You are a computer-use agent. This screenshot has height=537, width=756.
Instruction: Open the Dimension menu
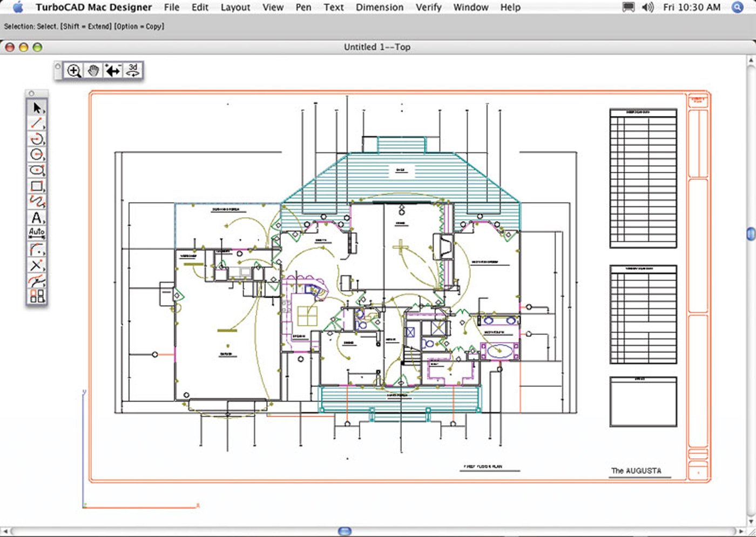(x=379, y=8)
